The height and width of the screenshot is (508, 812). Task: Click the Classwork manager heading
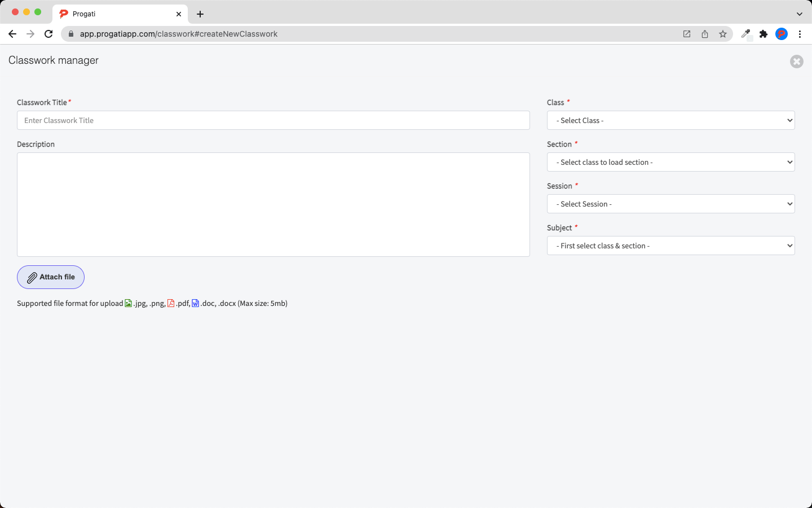point(54,60)
